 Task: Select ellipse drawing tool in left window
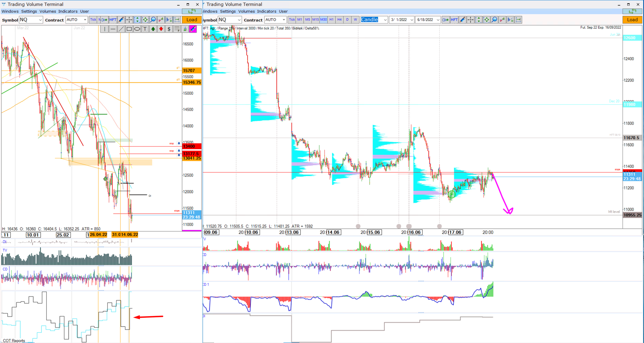click(x=137, y=29)
